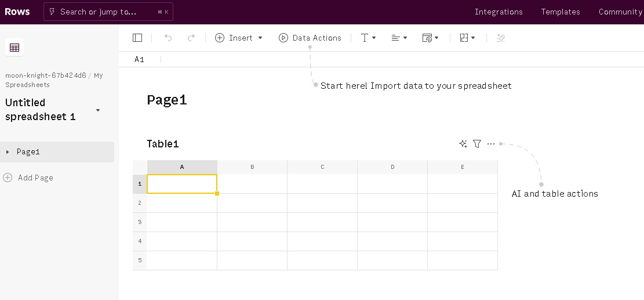Open the table layout dropdown
The height and width of the screenshot is (300, 644).
click(467, 38)
